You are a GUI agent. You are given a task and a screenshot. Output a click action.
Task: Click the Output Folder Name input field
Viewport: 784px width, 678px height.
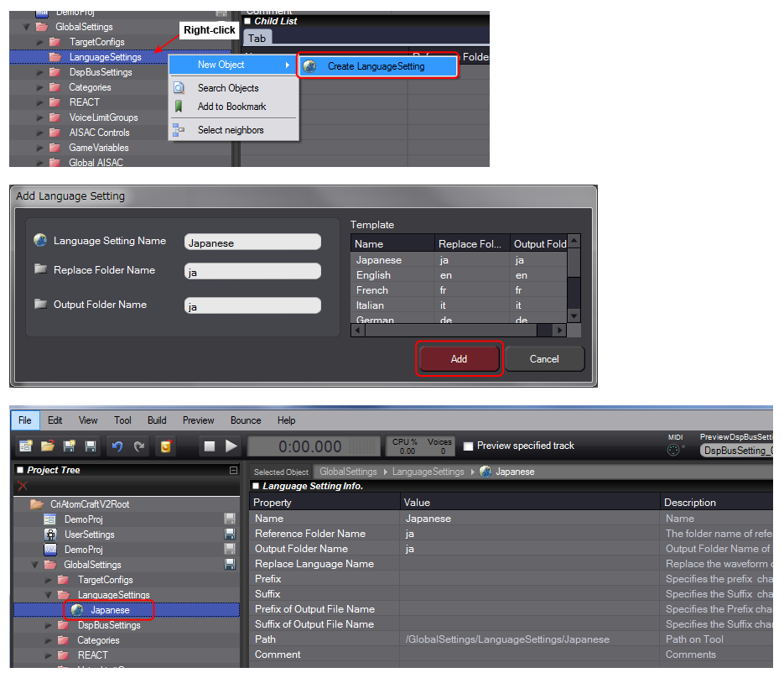pos(253,305)
